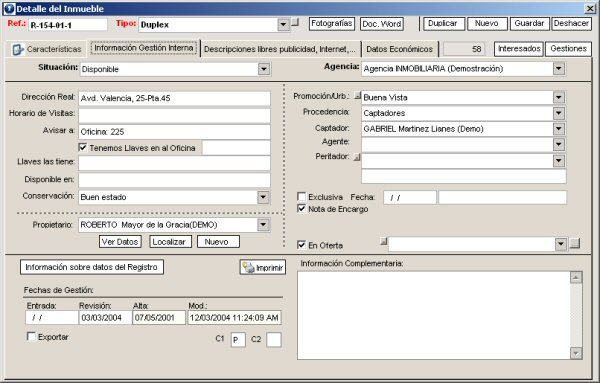
Task: Click the small button next to Tipo dropdown
Action: (295, 22)
